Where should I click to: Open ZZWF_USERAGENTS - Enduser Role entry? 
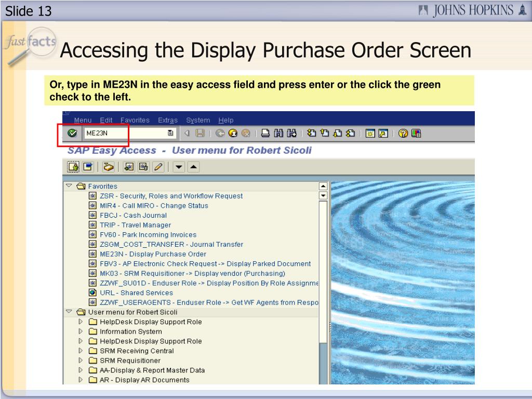click(209, 302)
